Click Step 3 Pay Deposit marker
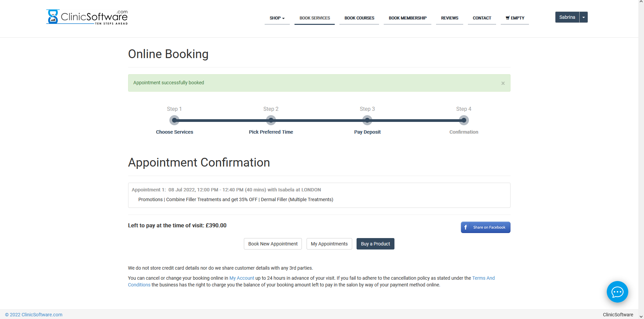This screenshot has width=644, height=319. click(367, 120)
